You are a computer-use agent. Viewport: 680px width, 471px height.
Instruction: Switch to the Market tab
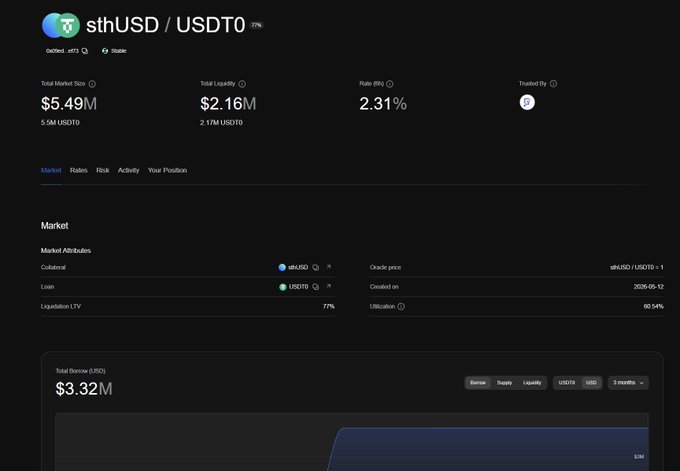tap(51, 170)
